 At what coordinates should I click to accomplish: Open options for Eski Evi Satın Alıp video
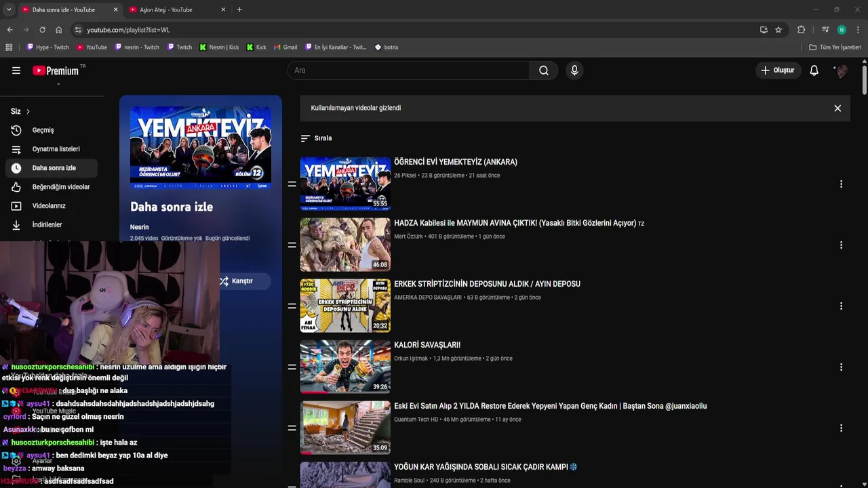[841, 428]
